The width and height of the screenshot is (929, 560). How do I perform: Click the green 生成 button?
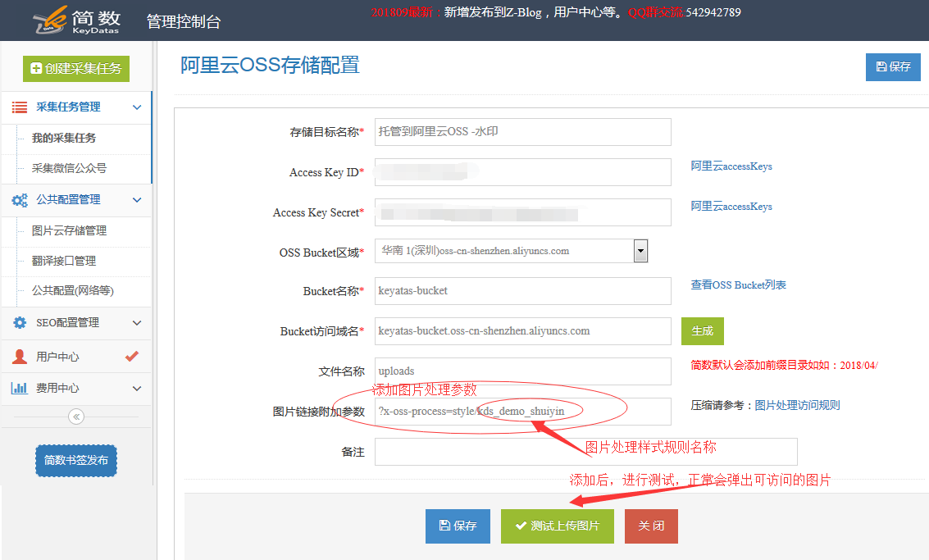point(703,331)
